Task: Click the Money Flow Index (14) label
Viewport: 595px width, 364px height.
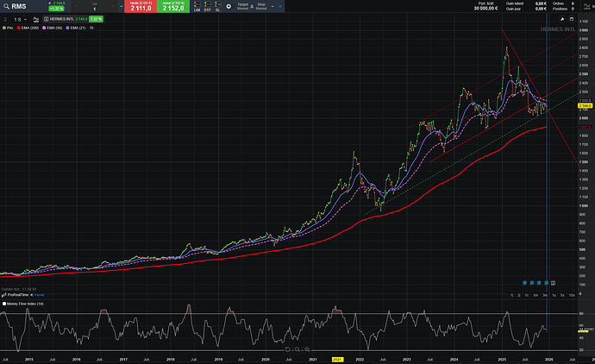Action: pyautogui.click(x=28, y=304)
